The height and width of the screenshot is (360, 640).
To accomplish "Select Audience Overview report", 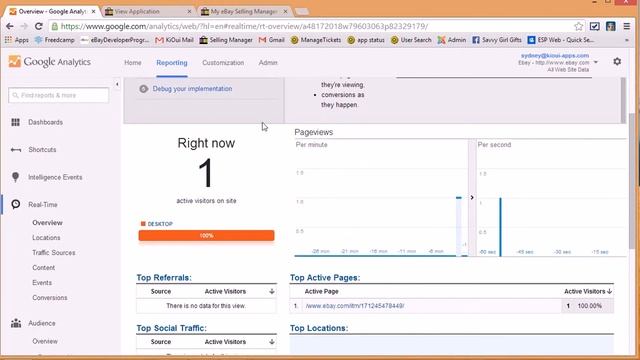I will pos(45,341).
